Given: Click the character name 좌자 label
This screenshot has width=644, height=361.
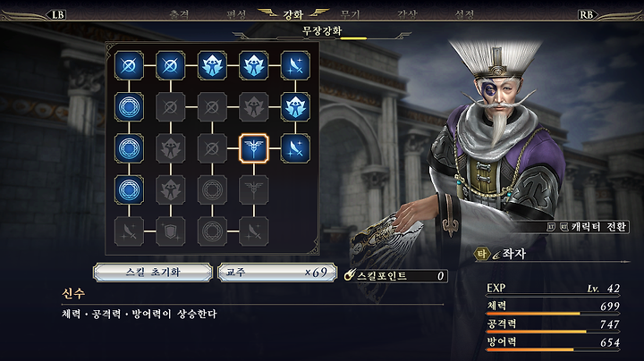Looking at the screenshot, I should (513, 254).
